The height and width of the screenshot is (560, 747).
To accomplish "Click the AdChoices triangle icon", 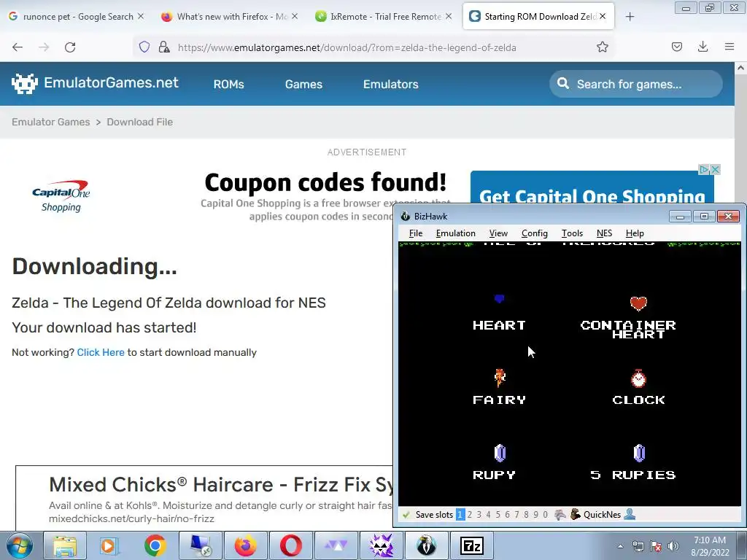I will click(704, 169).
